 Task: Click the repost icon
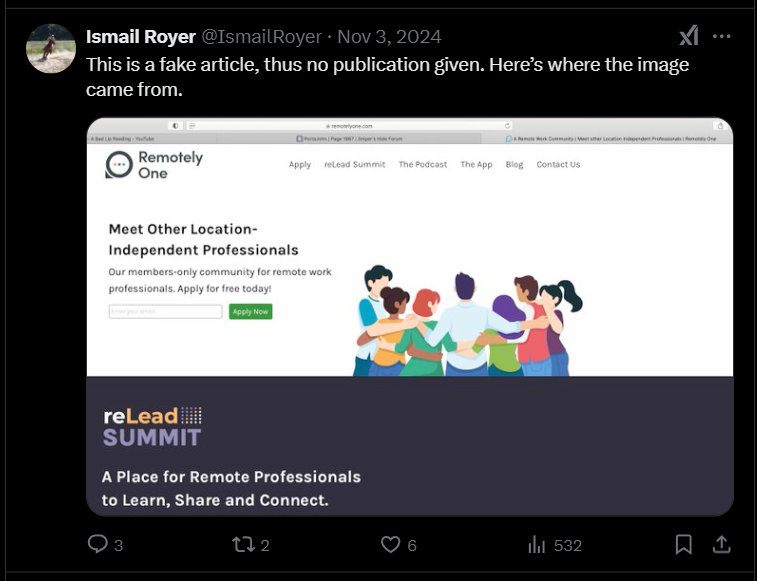(x=242, y=545)
